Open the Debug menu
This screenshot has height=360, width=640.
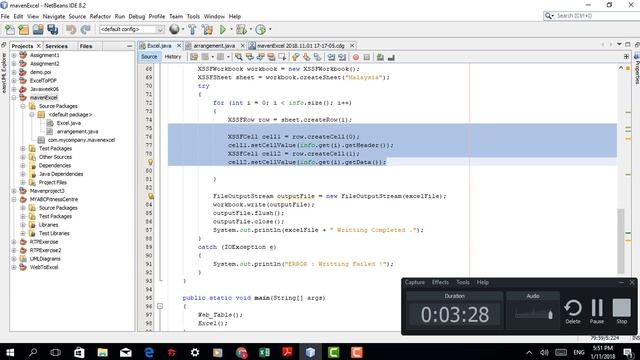137,16
